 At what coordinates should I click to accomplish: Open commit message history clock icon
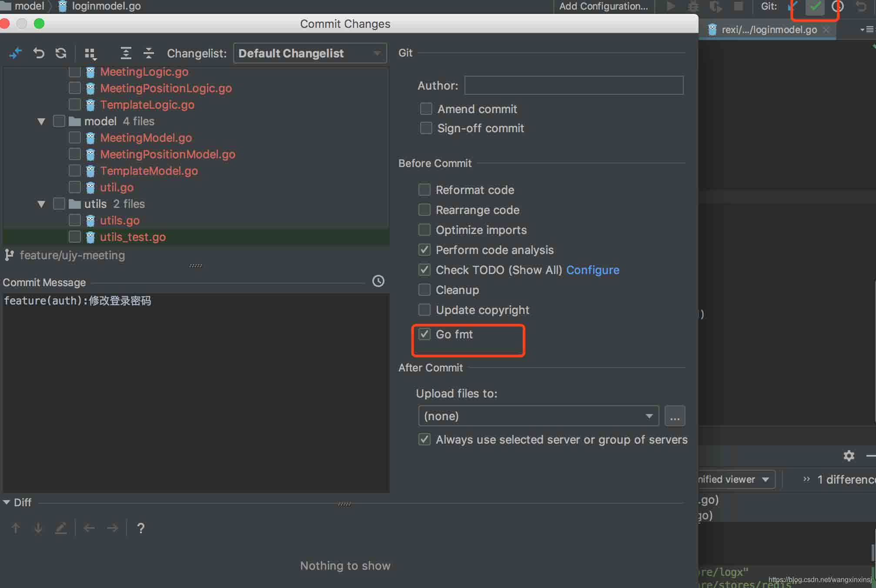point(378,281)
